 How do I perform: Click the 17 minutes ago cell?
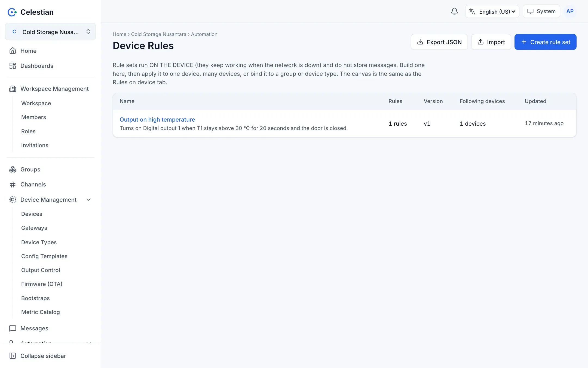[x=544, y=123]
